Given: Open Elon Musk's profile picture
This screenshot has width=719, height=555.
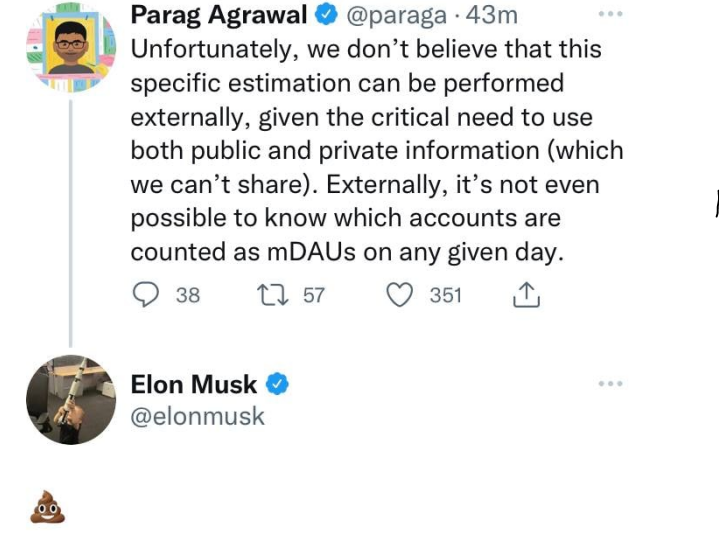Looking at the screenshot, I should 70,399.
